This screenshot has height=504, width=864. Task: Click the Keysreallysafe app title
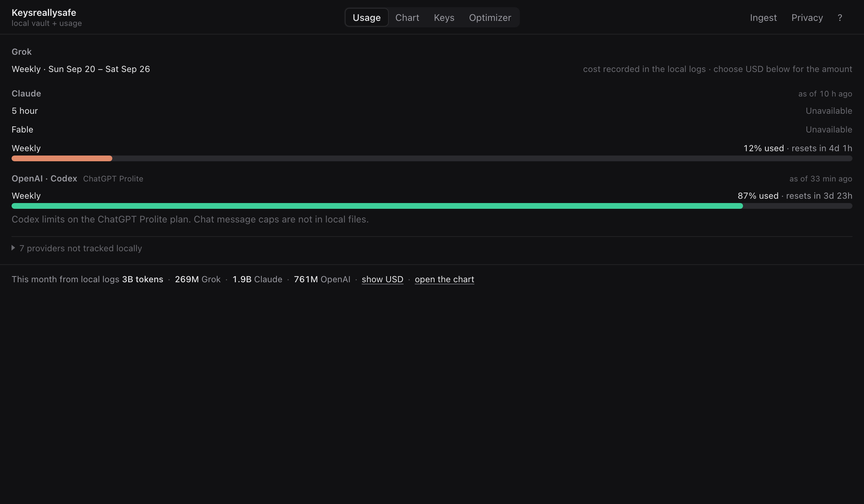tap(44, 13)
